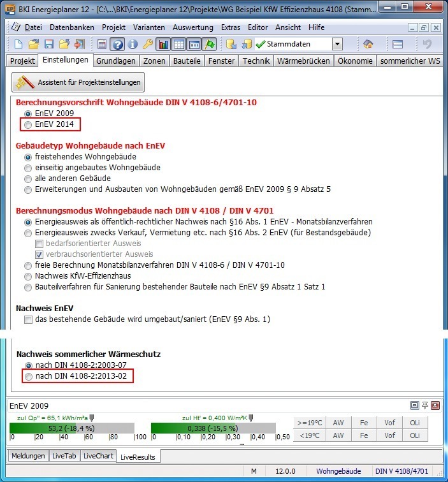Image resolution: width=448 pixels, height=482 pixels.
Task: Open the sommerlicher WS tab
Action: [410, 61]
